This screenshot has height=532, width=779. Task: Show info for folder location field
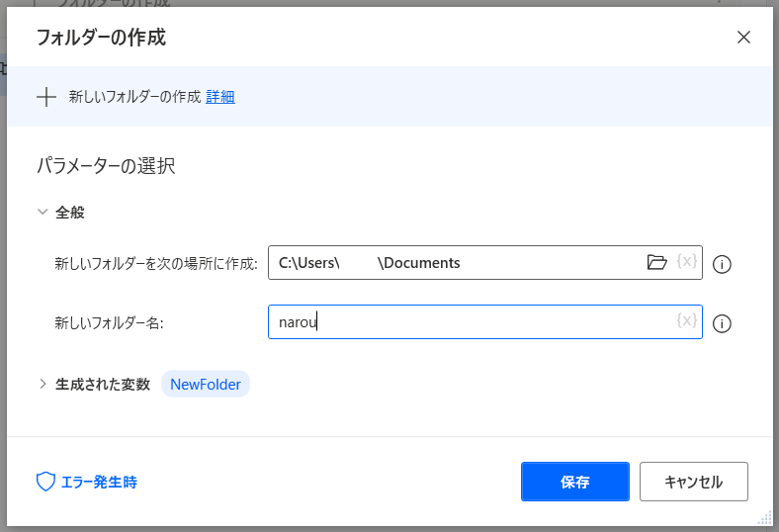[x=722, y=264]
